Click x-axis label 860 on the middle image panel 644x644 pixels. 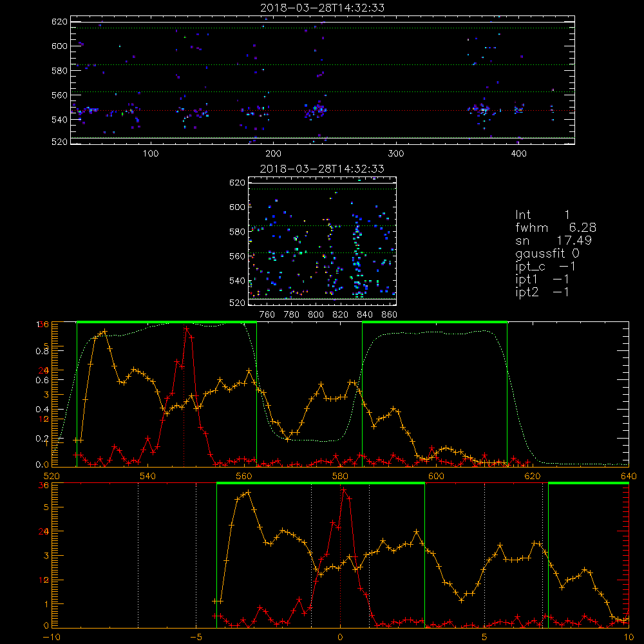point(389,315)
